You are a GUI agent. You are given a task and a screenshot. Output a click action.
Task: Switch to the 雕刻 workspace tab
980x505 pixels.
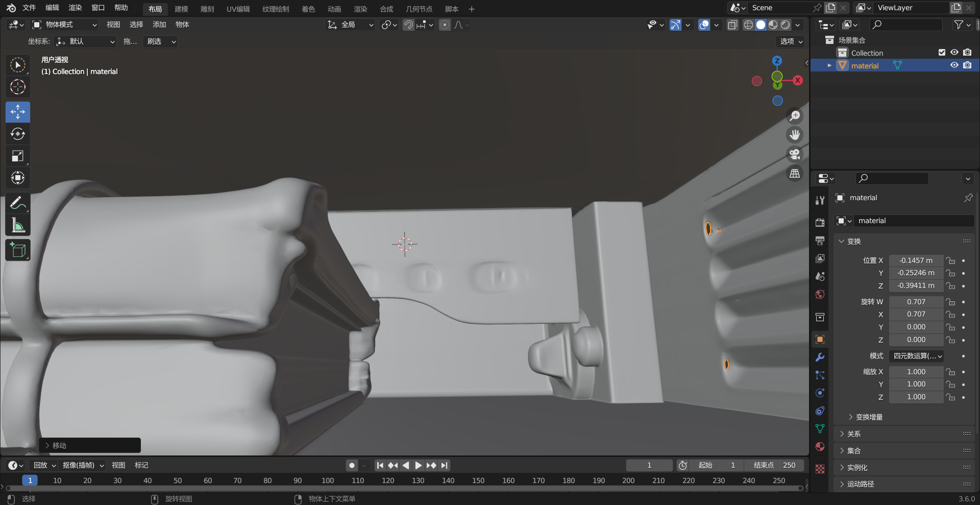click(207, 9)
